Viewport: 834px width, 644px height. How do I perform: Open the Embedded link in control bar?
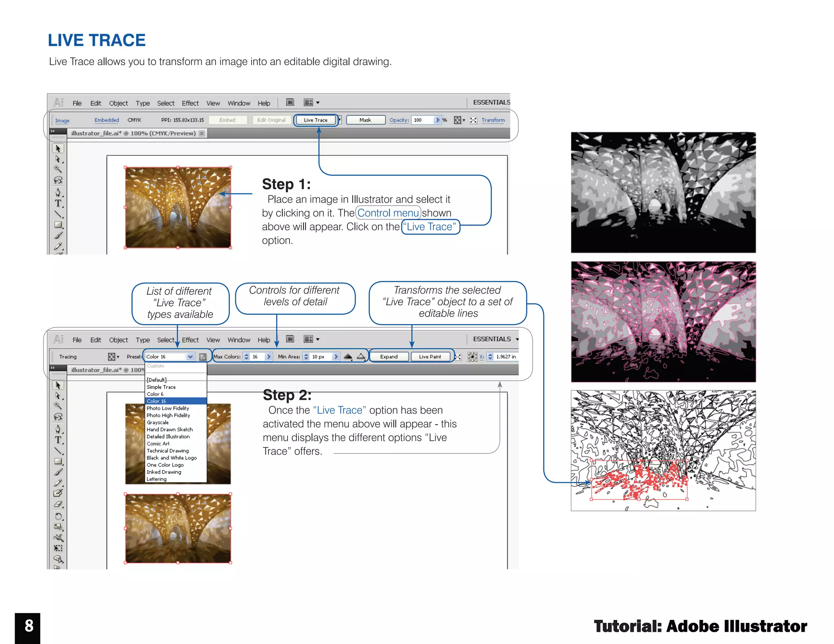tap(107, 120)
